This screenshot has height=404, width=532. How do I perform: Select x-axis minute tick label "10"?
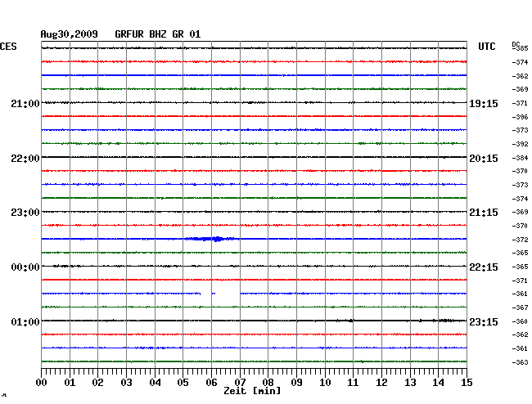coord(325,383)
